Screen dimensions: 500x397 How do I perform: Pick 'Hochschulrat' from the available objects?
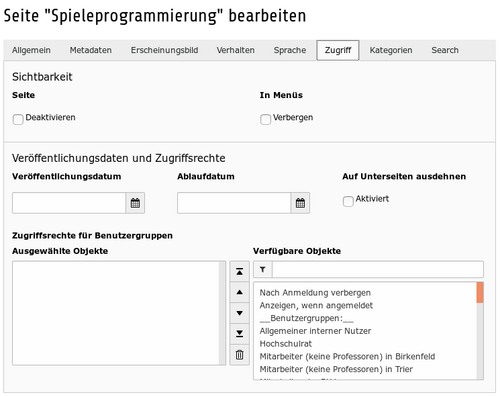[286, 344]
